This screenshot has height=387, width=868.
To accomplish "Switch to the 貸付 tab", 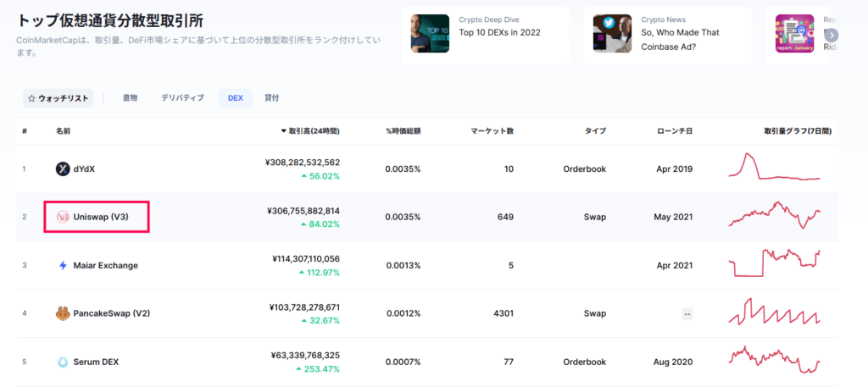I will (x=271, y=98).
